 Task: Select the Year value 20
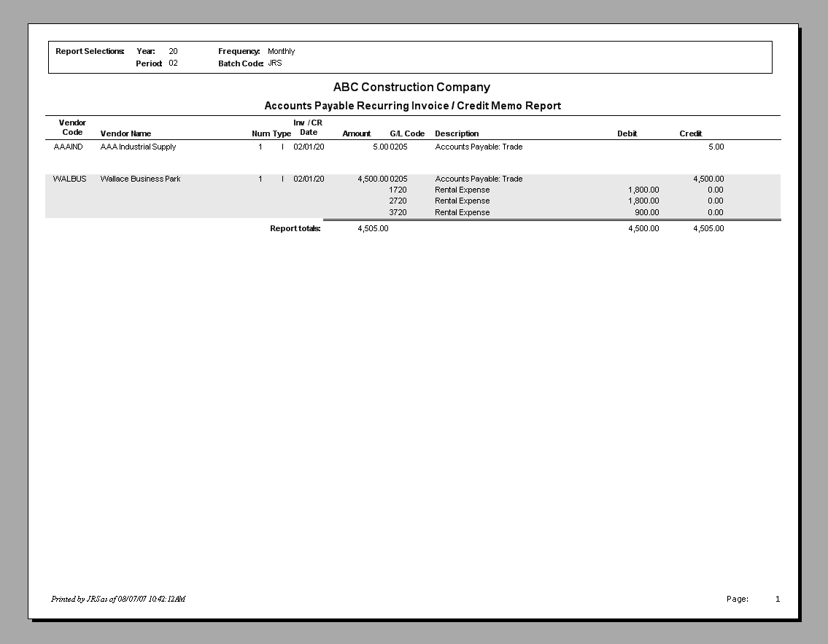173,51
